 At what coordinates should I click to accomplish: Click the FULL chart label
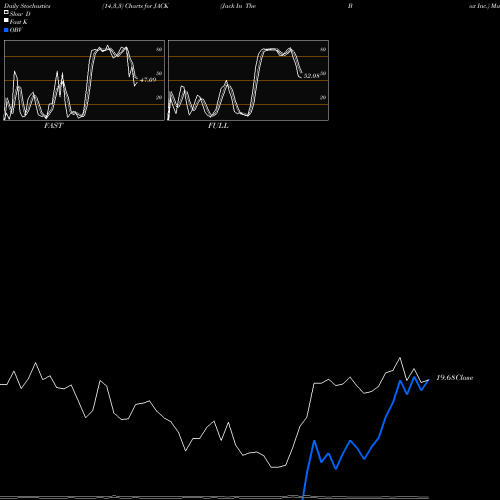[218, 126]
